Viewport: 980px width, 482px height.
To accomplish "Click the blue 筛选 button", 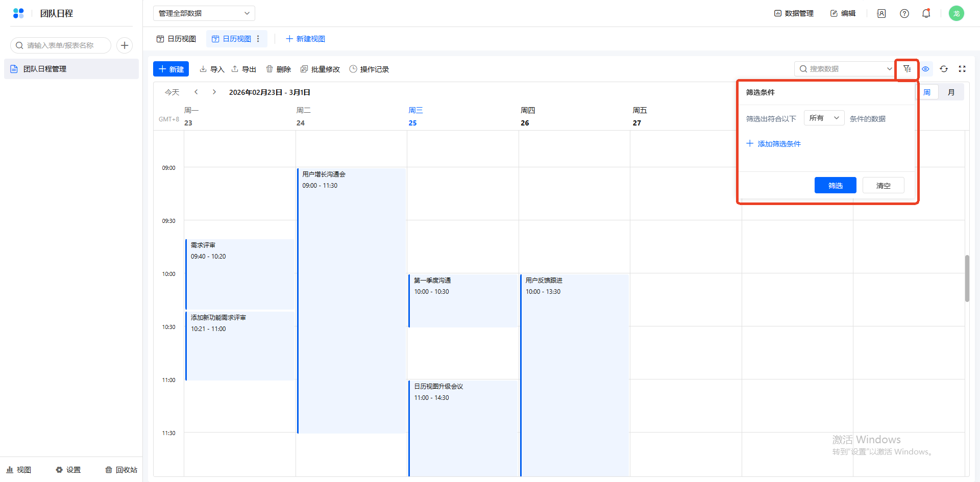I will point(835,185).
